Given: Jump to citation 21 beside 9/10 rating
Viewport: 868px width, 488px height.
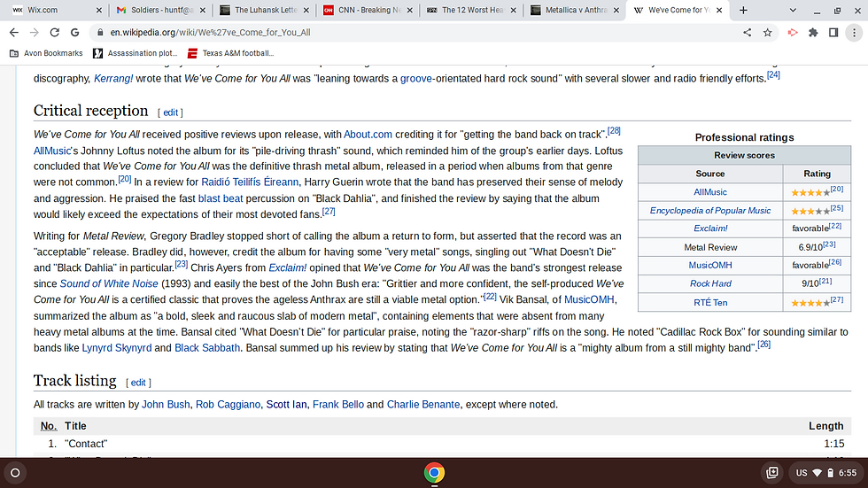Looking at the screenshot, I should (x=825, y=281).
